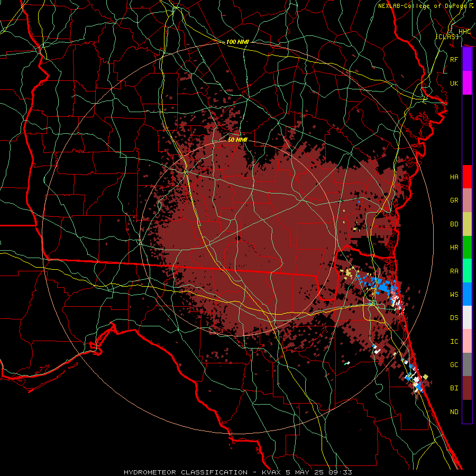Click the GC legend label

pos(454,364)
